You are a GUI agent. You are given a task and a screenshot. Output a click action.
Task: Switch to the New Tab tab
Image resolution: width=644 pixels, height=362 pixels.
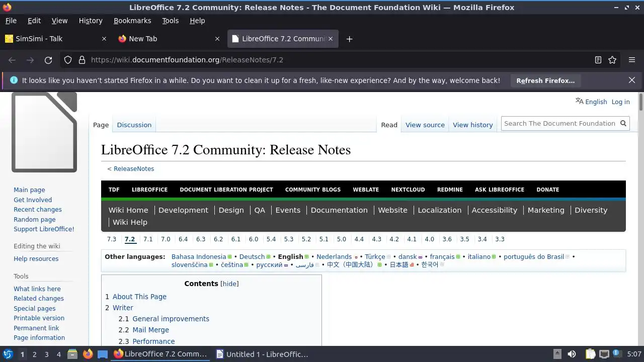pyautogui.click(x=169, y=39)
